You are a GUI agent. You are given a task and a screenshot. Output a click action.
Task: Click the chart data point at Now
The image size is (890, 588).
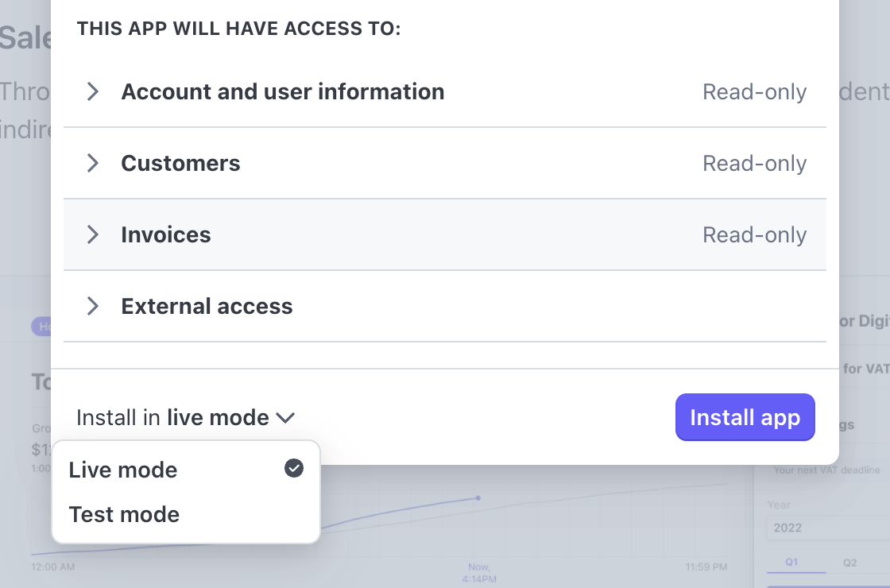(478, 497)
